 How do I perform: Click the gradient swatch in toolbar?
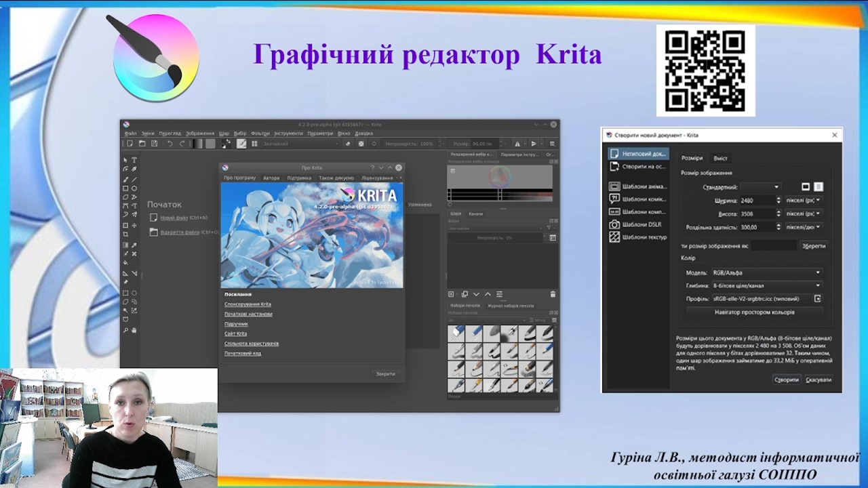[x=198, y=144]
